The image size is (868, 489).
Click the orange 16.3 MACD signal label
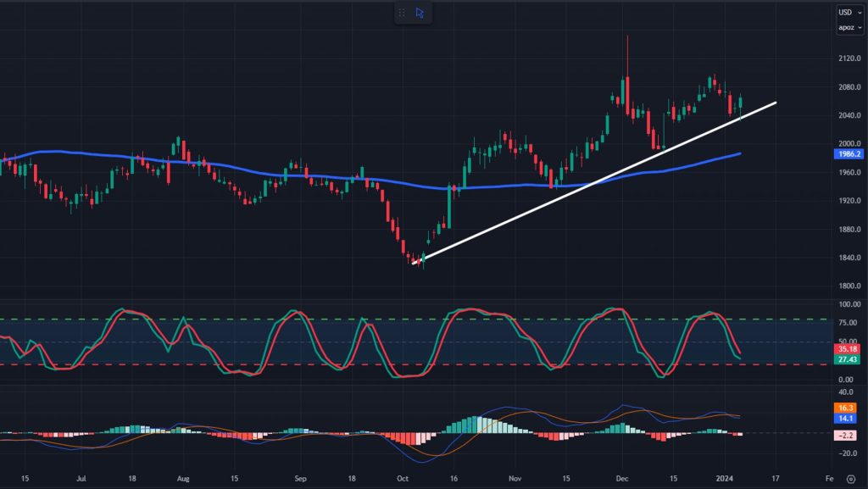click(x=848, y=408)
